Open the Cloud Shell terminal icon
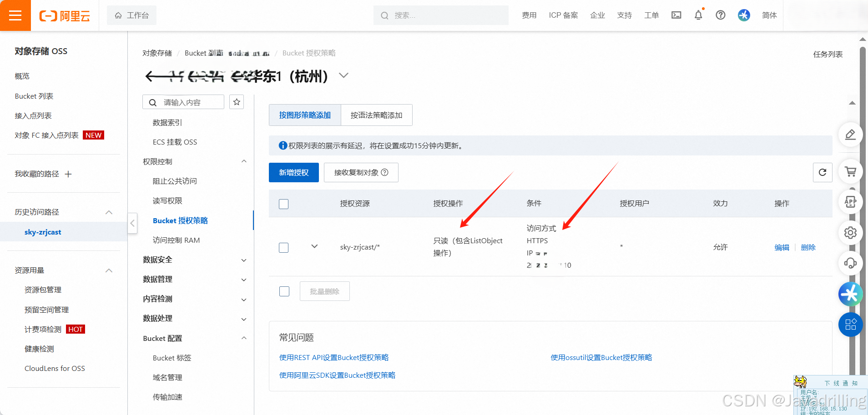The image size is (868, 415). 676,15
